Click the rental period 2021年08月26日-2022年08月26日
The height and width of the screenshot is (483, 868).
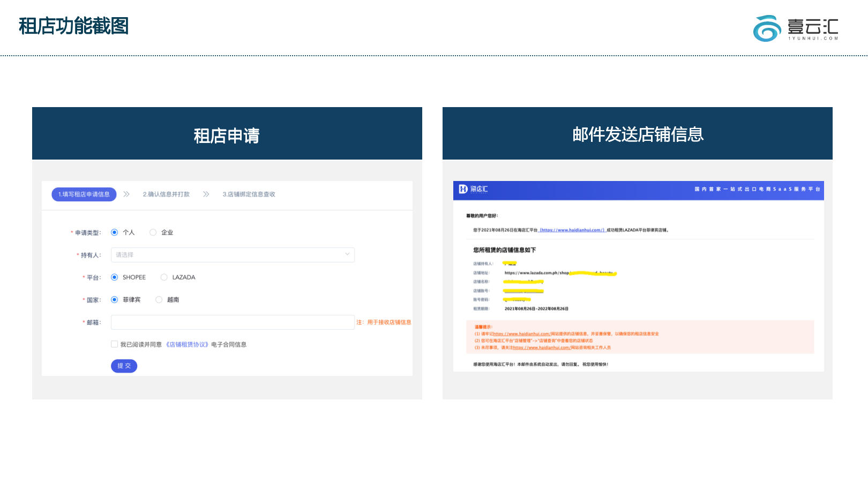(x=536, y=309)
